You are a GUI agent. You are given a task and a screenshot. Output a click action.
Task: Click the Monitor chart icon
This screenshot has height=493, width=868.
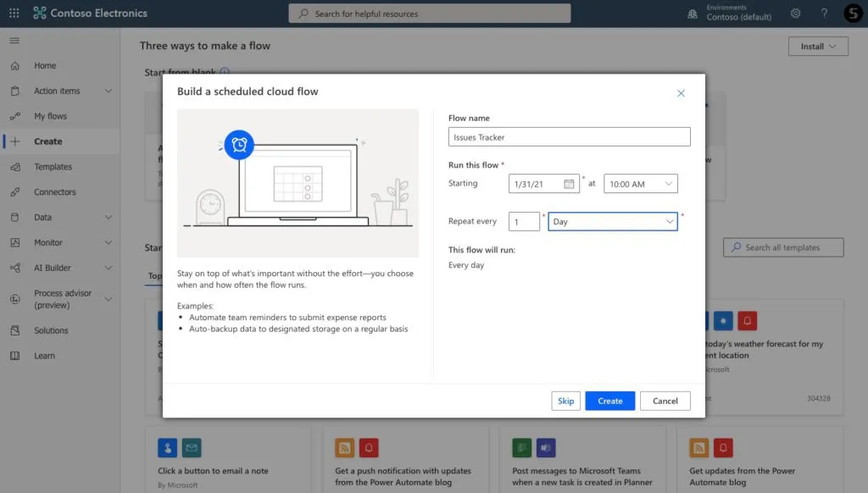click(x=15, y=242)
